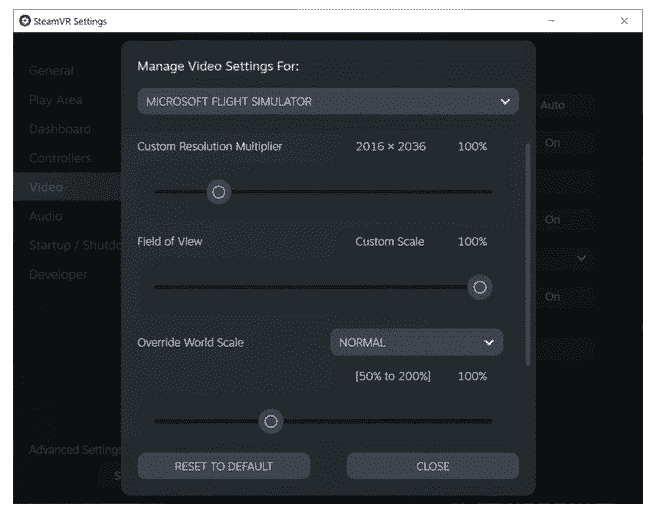Open the Developer settings tab

[x=58, y=275]
